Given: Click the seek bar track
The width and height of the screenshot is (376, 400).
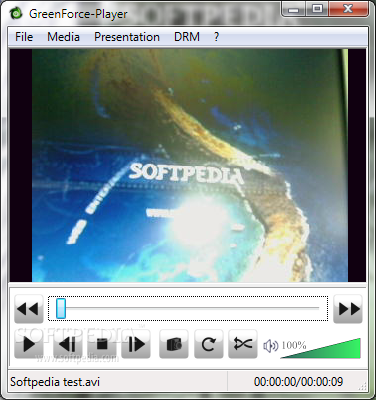Looking at the screenshot, I should 188,308.
